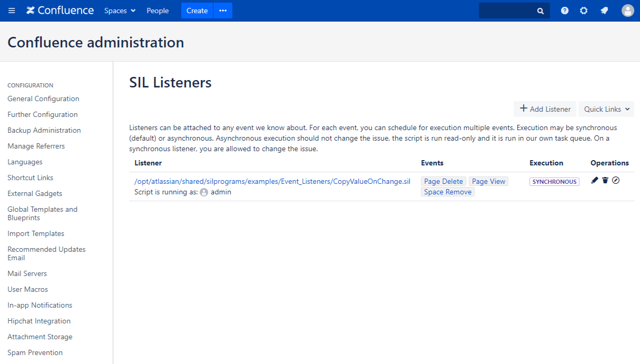Viewport: 640px width, 364px height.
Task: Click the Confluence logo in header
Action: (60, 11)
